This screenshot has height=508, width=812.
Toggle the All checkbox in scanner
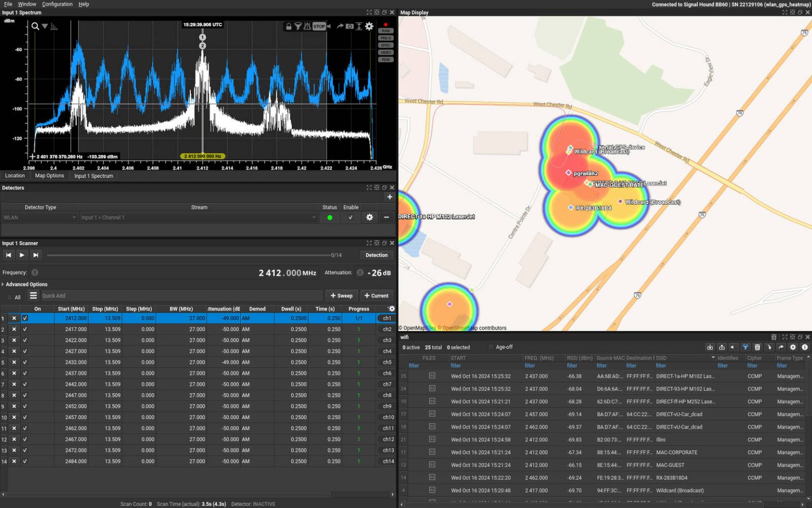click(x=10, y=297)
